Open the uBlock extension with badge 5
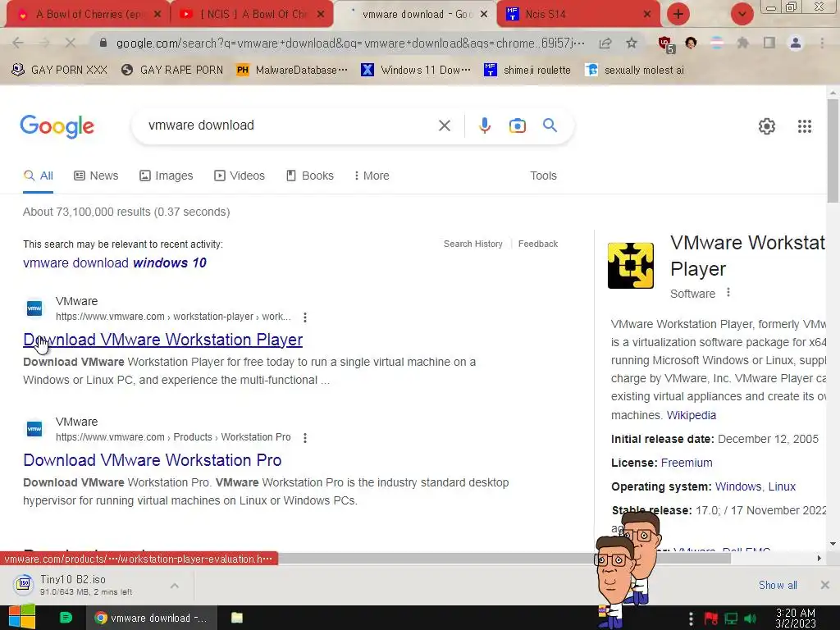This screenshot has width=840, height=630. pyautogui.click(x=665, y=44)
